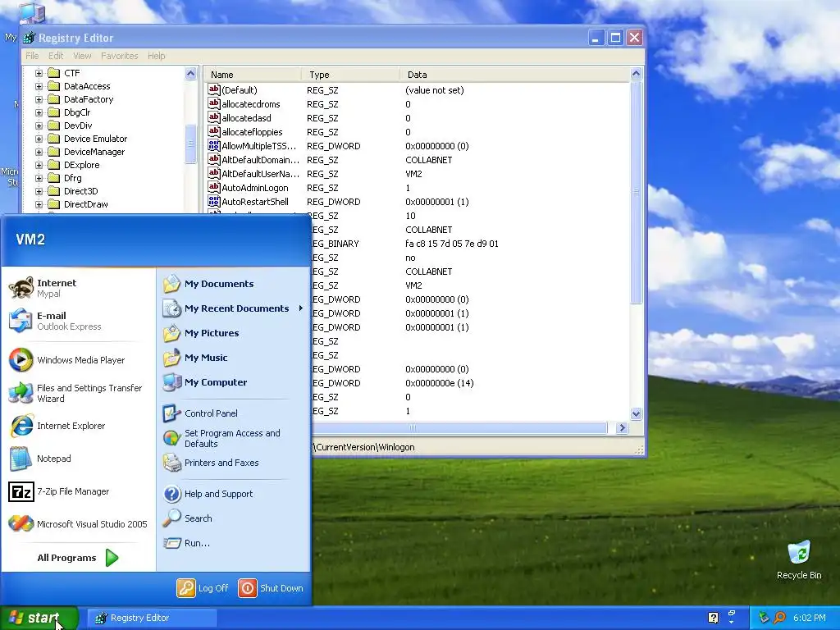The height and width of the screenshot is (630, 840).
Task: Click value list vertical scrollbar down arrow
Action: tap(636, 413)
